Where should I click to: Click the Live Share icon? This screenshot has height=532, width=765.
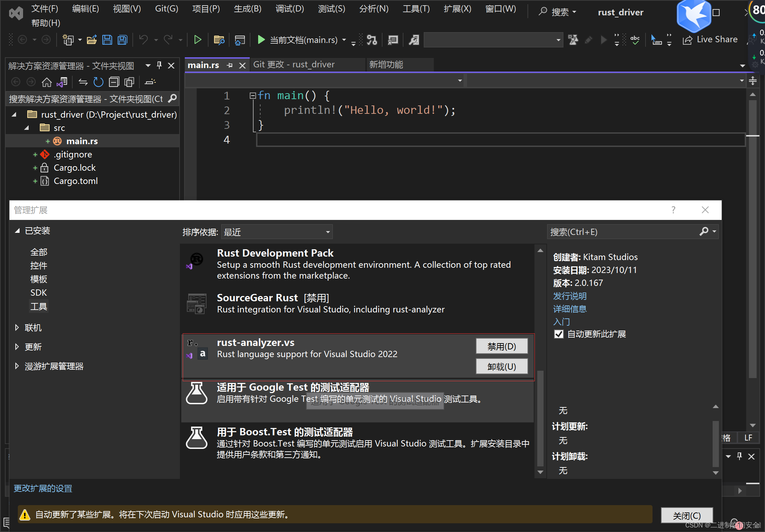coord(687,40)
